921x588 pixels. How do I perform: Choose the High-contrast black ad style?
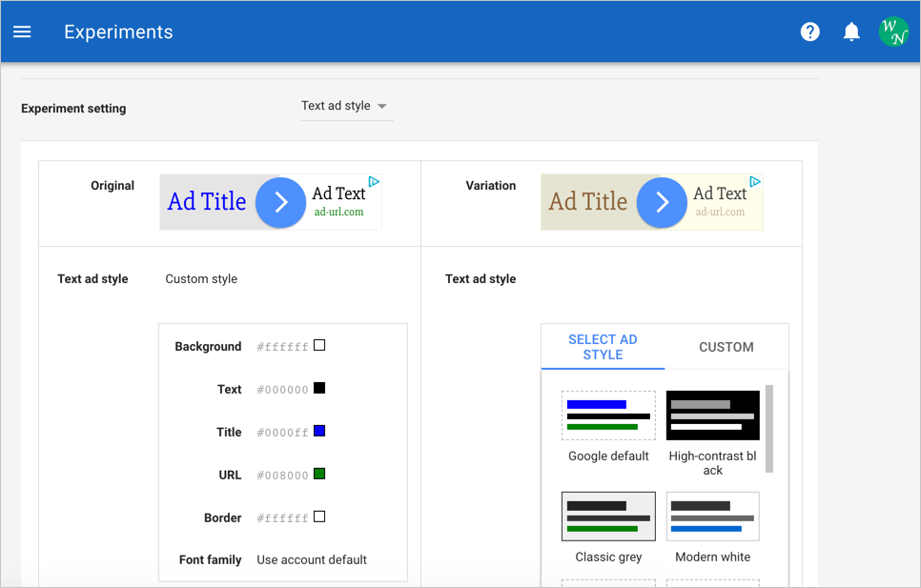tap(712, 416)
